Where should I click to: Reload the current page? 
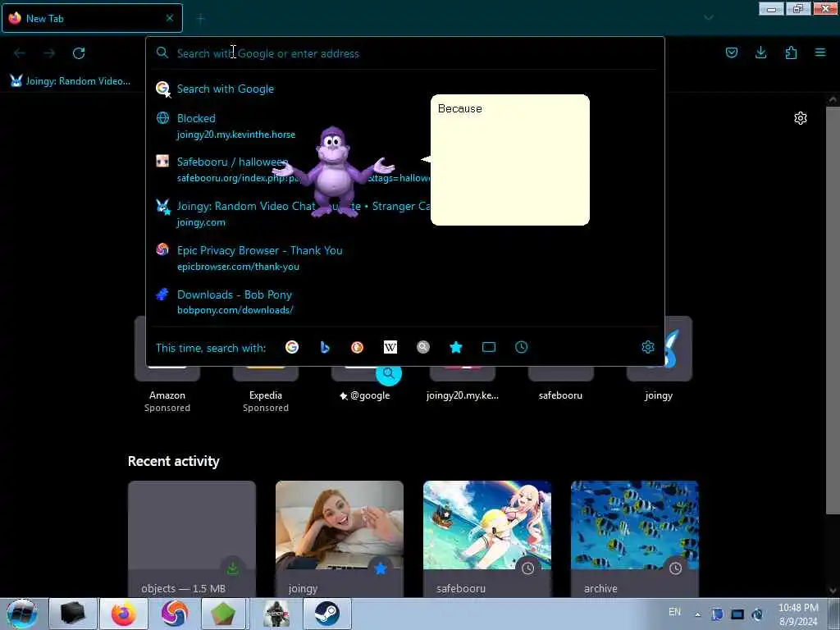(79, 53)
